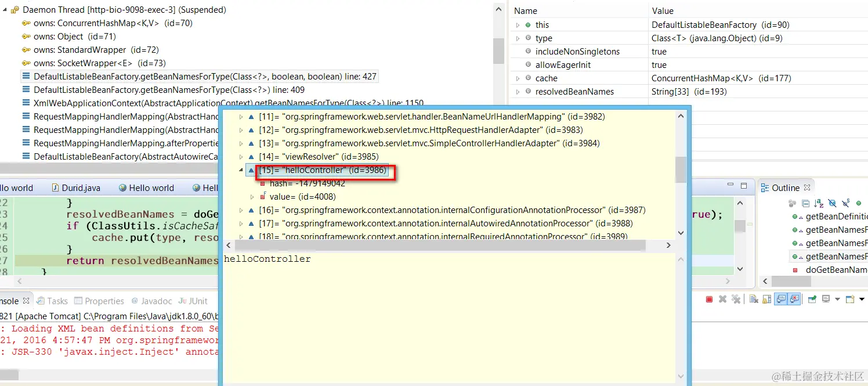
Task: Expand the 'cache' variable row
Action: click(518, 78)
